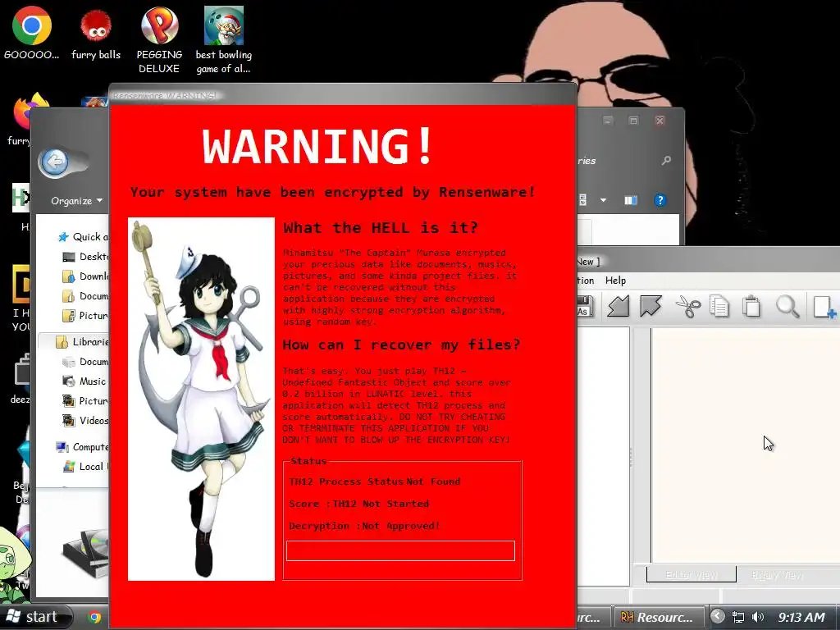Open the Help menu in Resource Hacker
The image size is (840, 630).
pos(615,281)
